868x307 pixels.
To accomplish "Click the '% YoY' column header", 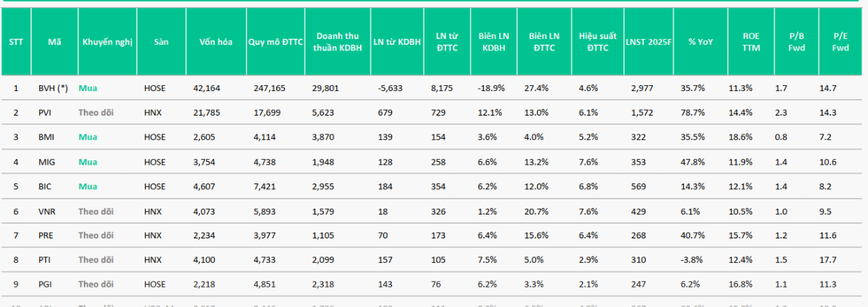I will tap(700, 42).
